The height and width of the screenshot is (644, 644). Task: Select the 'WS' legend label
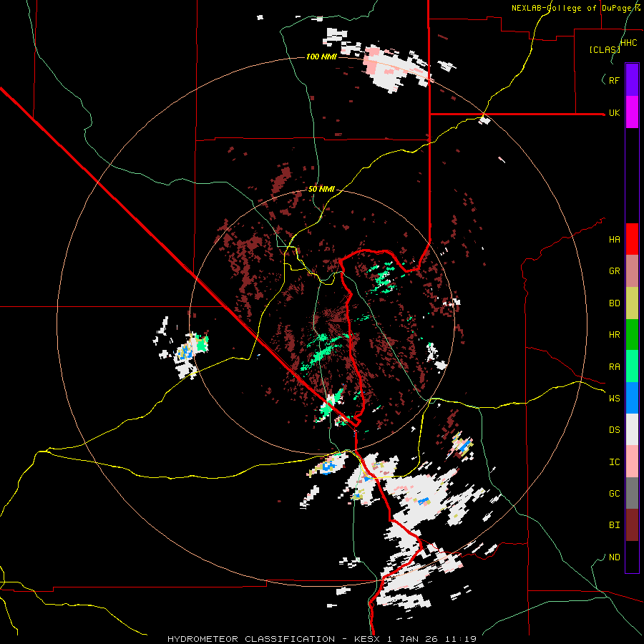coord(614,399)
